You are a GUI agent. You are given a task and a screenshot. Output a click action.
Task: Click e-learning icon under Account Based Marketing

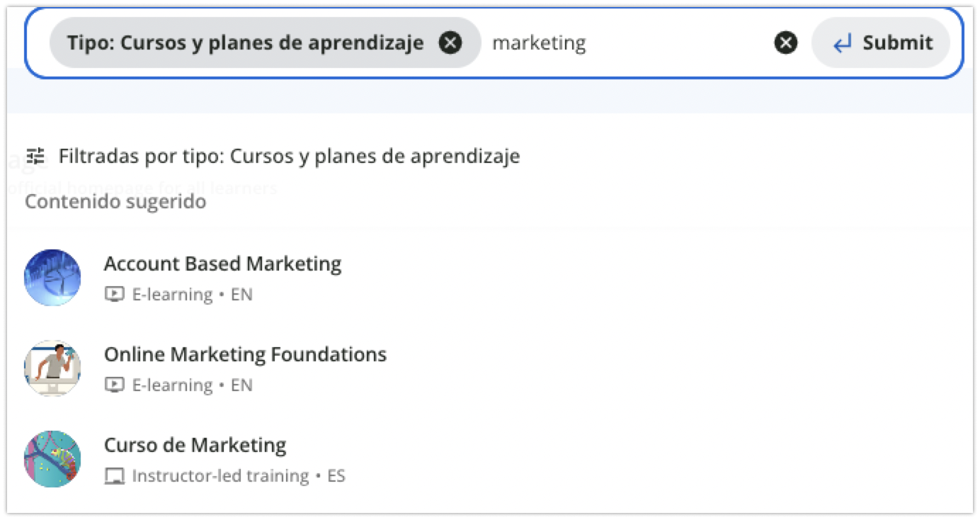pos(114,294)
